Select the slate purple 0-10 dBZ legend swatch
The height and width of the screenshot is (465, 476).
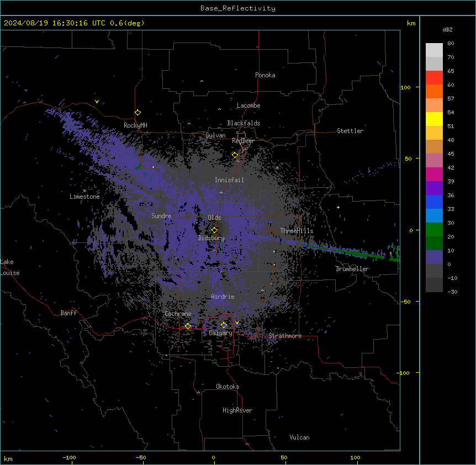coord(434,257)
